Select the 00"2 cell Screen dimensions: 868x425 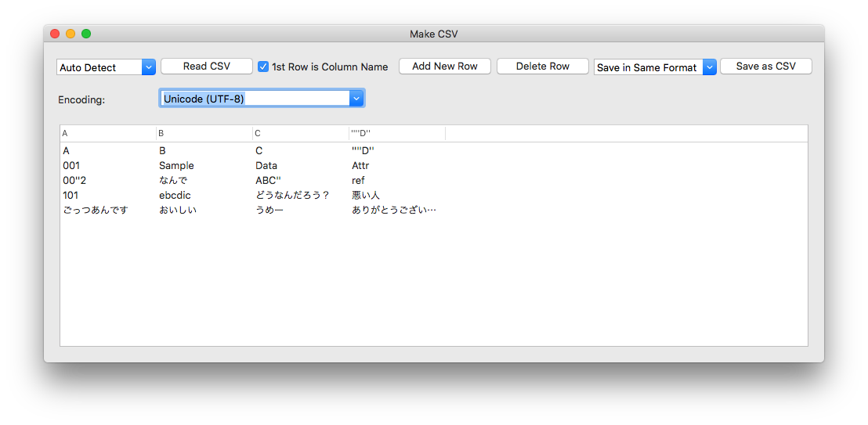coord(74,180)
